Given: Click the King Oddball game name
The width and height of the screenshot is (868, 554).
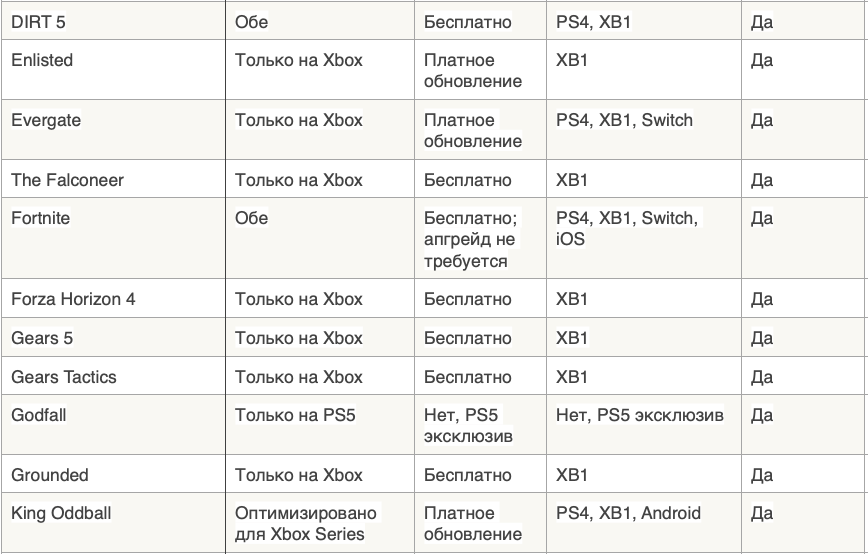Looking at the screenshot, I should (x=61, y=513).
